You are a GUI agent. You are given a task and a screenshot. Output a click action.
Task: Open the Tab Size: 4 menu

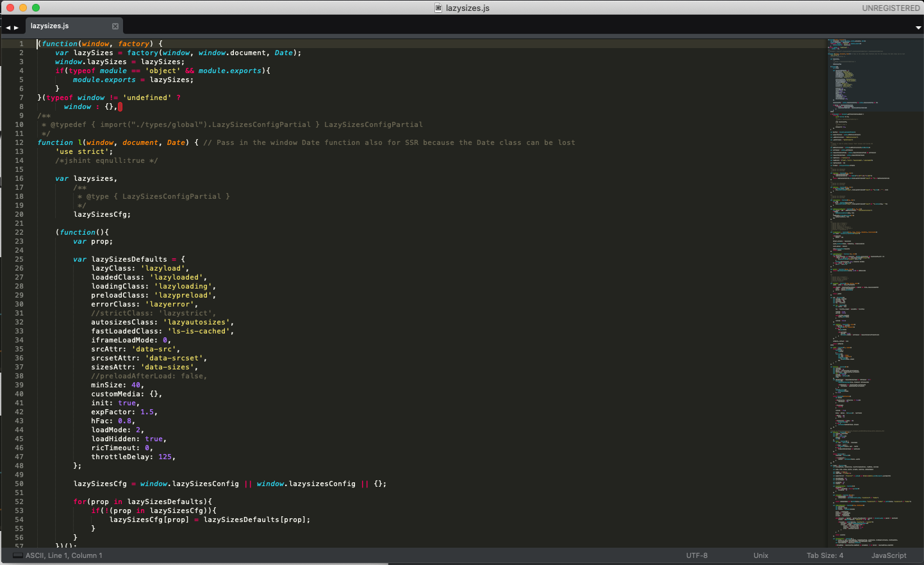pyautogui.click(x=825, y=555)
